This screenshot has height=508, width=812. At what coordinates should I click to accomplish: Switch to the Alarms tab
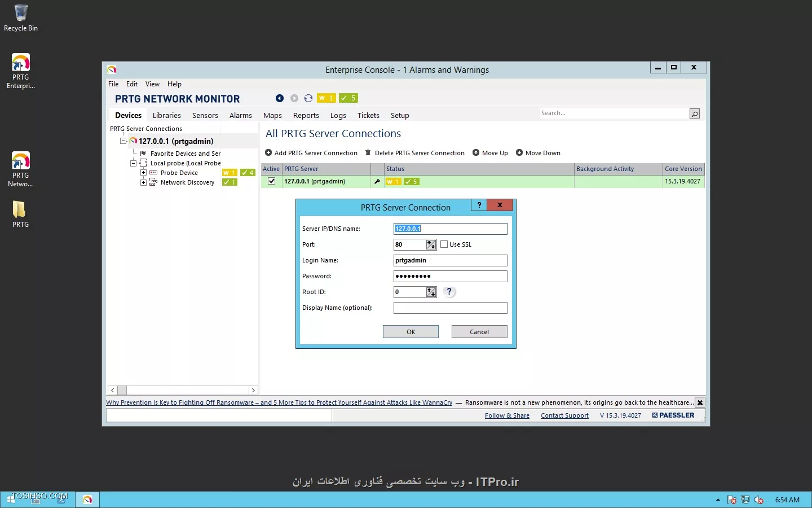pos(241,115)
